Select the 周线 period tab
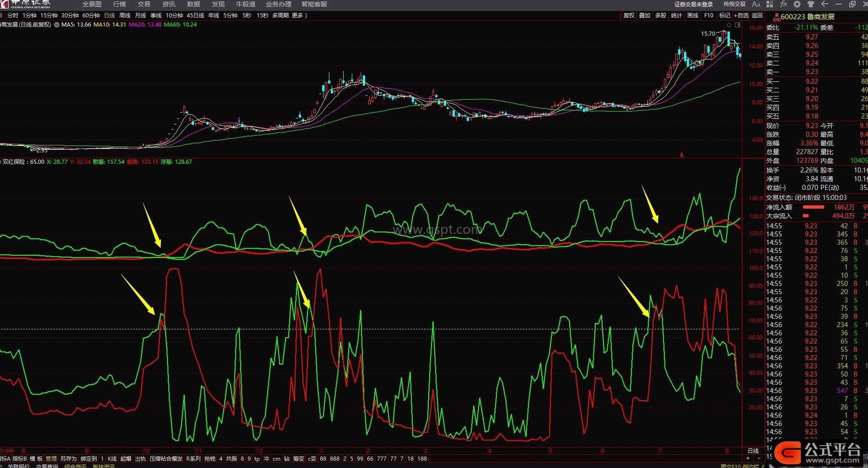The height and width of the screenshot is (468, 868). pos(125,16)
